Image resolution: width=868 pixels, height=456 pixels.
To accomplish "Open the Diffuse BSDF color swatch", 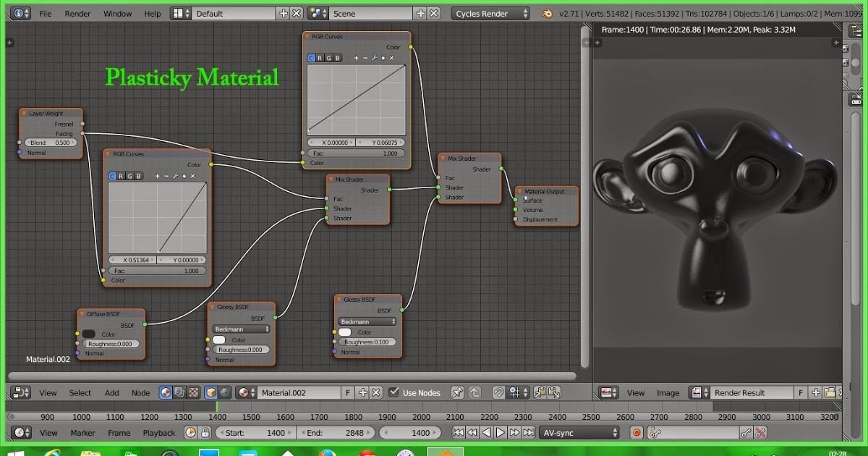I will [89, 334].
